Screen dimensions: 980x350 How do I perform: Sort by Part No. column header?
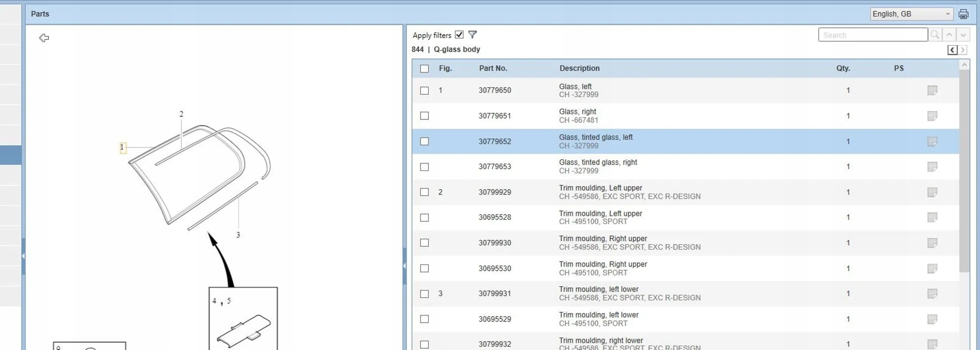click(x=493, y=68)
